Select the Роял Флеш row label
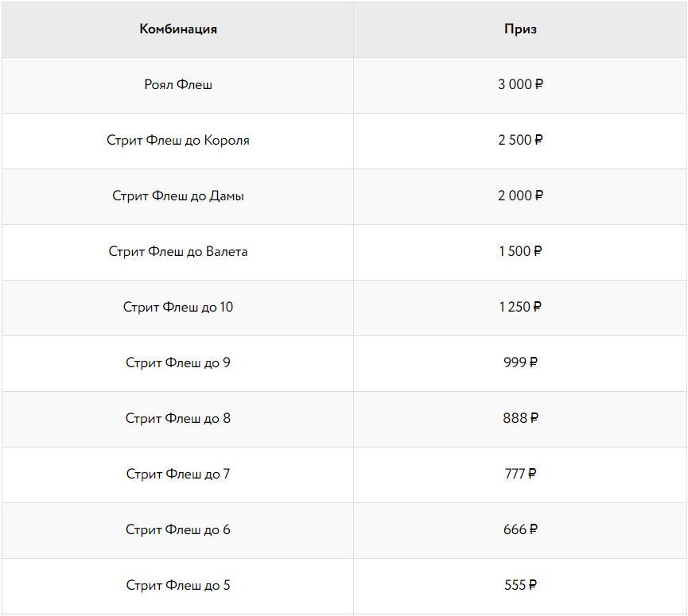This screenshot has height=616, width=688. pyautogui.click(x=178, y=85)
